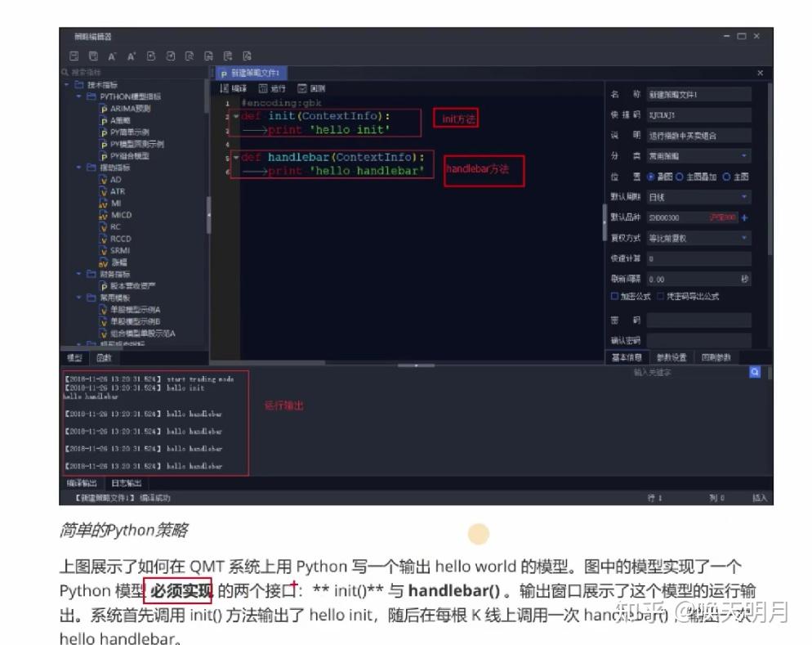The height and width of the screenshot is (645, 812).
Task: Select the 主图叠加 radio button
Action: (x=680, y=177)
